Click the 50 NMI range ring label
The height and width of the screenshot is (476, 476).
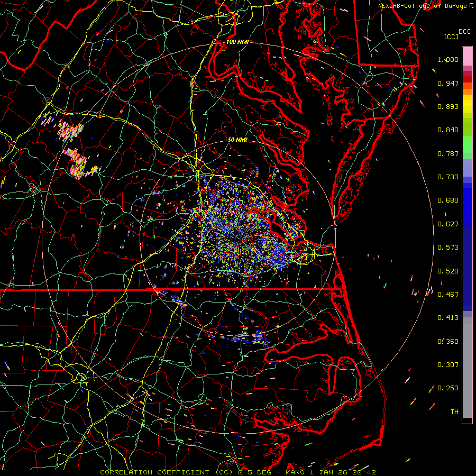[x=237, y=140]
